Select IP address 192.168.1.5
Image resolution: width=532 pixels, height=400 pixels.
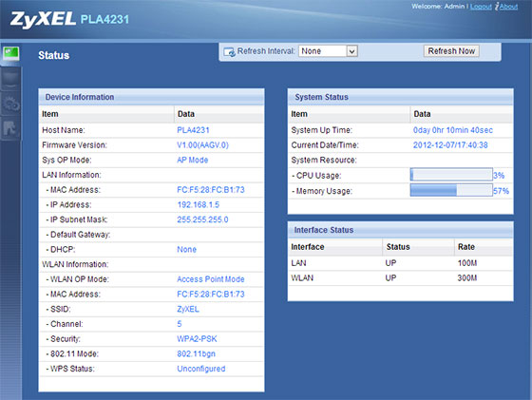click(x=199, y=204)
